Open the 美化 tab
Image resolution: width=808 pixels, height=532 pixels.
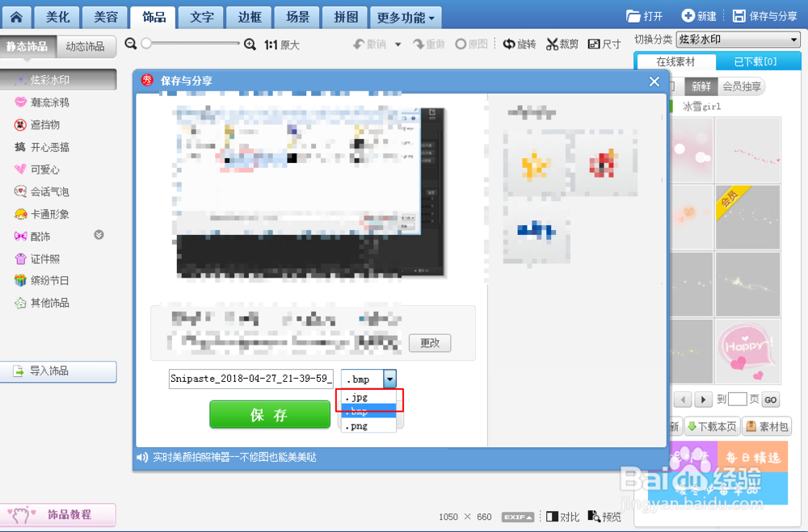[x=57, y=18]
